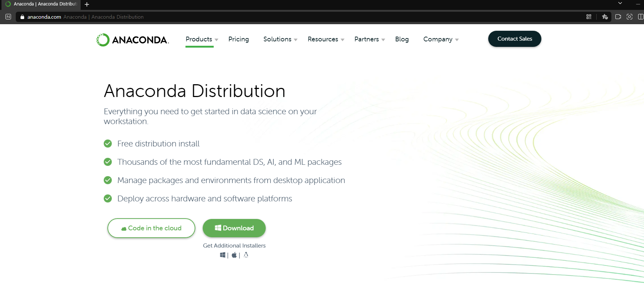
Task: Click the Code in the cloud button
Action: tap(151, 228)
